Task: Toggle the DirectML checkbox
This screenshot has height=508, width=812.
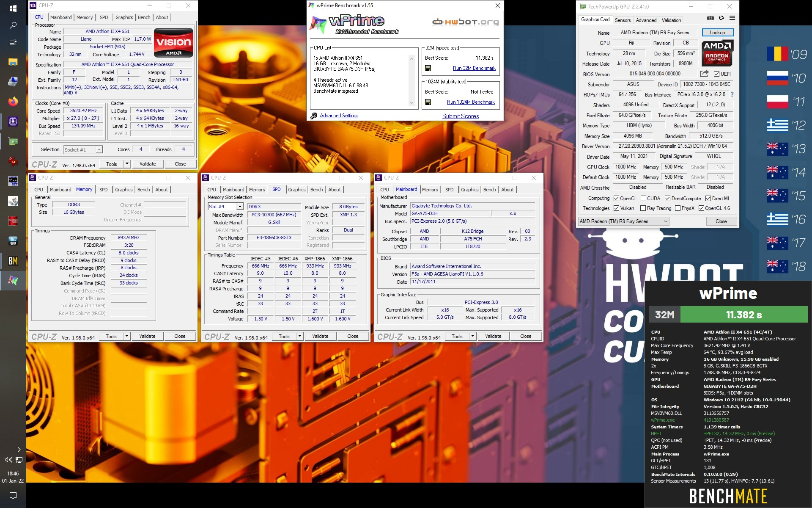Action: pos(708,198)
